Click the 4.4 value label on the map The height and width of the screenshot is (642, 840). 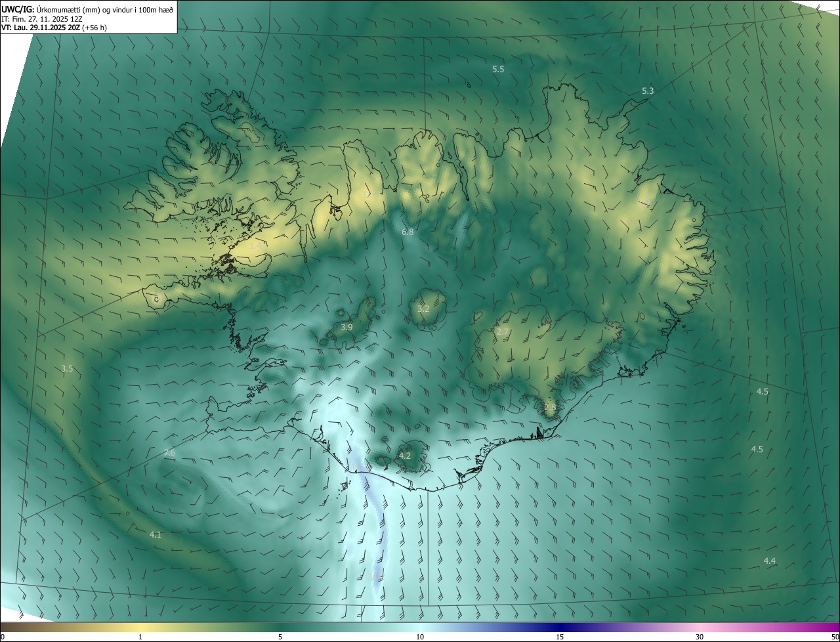770,561
